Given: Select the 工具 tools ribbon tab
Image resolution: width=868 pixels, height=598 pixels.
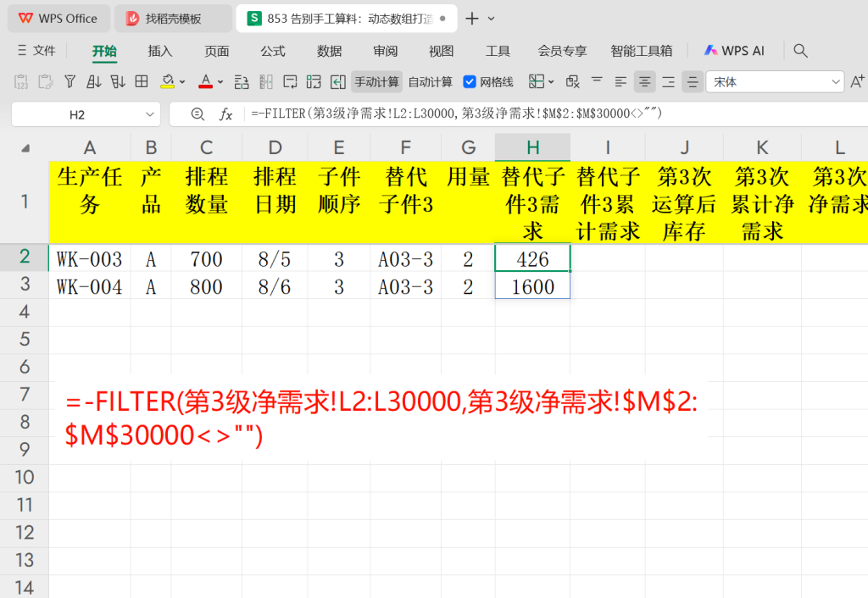Looking at the screenshot, I should 498,51.
